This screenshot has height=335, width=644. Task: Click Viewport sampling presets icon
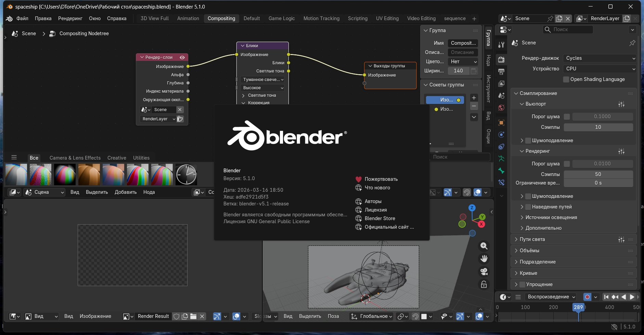[x=621, y=104]
